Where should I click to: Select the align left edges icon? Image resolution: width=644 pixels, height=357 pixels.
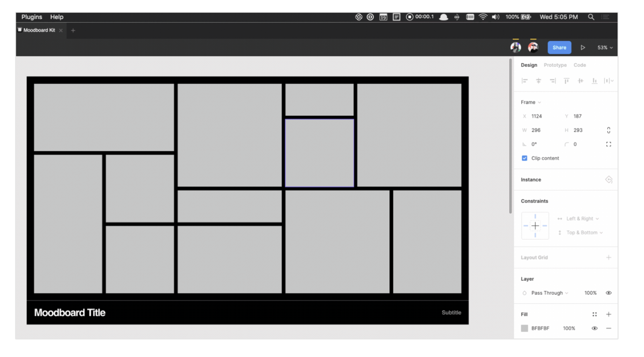point(525,81)
